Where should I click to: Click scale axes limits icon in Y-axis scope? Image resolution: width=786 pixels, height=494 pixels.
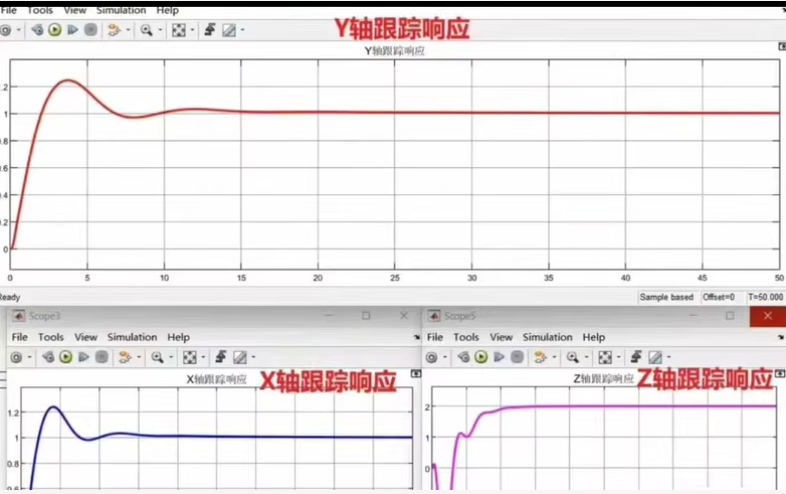pyautogui.click(x=179, y=30)
